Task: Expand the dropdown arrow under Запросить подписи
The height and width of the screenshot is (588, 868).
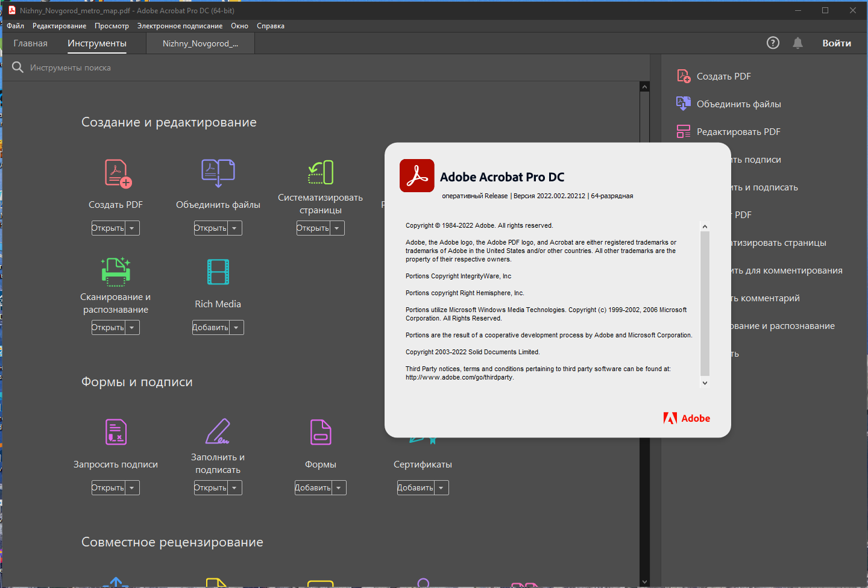Action: (132, 487)
